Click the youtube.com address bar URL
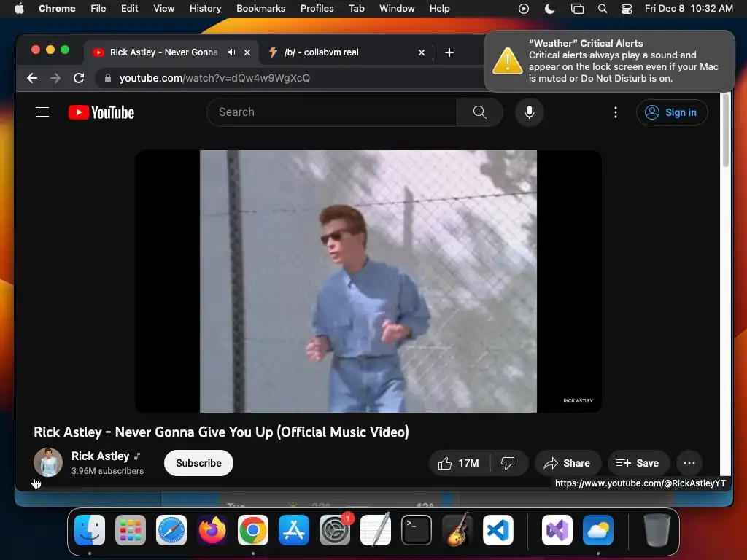The width and height of the screenshot is (747, 560). [214, 78]
